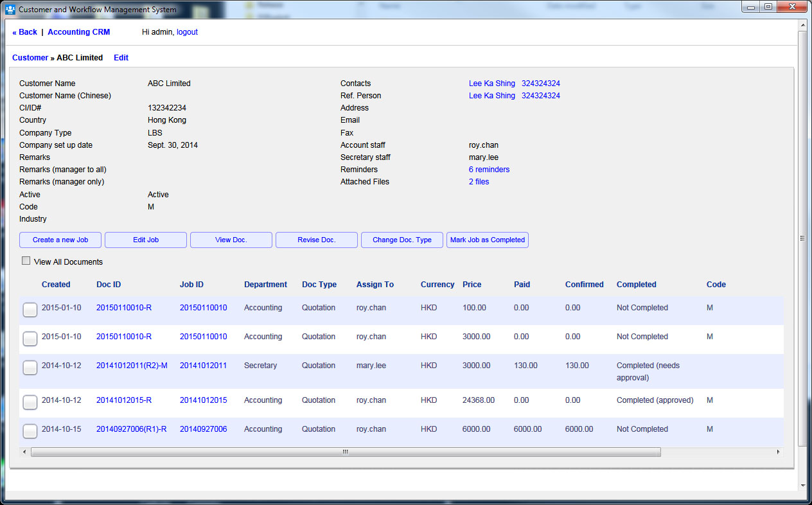Screen dimensions: 812x505
Task: Select the checkbox of the 2015-01-10 row priced 3000.00
Action: [x=30, y=339]
